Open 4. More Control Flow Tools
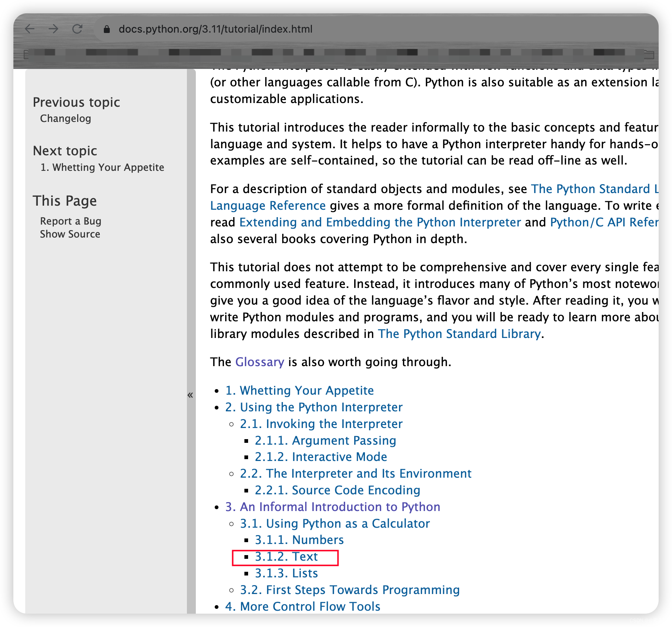672x627 pixels. pos(303,607)
